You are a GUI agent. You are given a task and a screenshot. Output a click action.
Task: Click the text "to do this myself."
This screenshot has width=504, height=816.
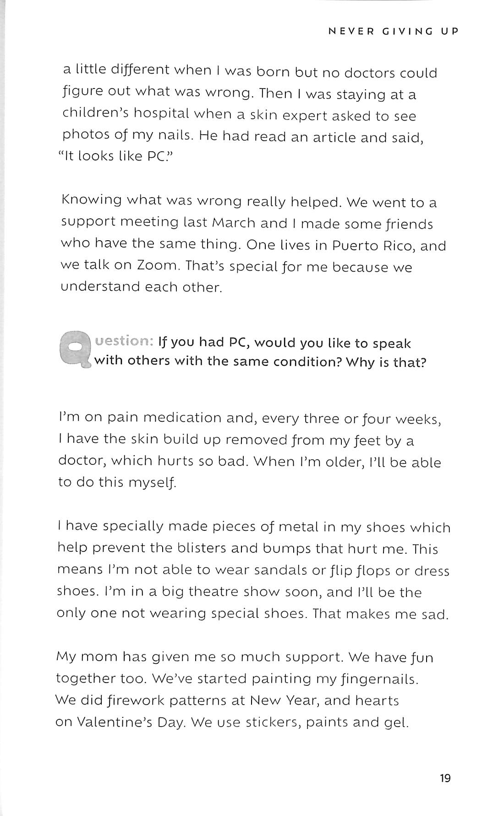click(117, 482)
